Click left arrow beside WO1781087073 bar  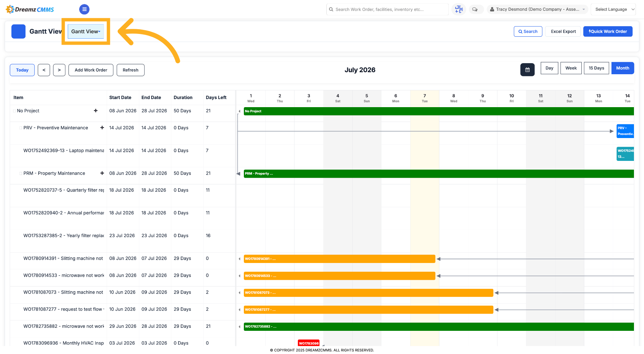coord(239,293)
